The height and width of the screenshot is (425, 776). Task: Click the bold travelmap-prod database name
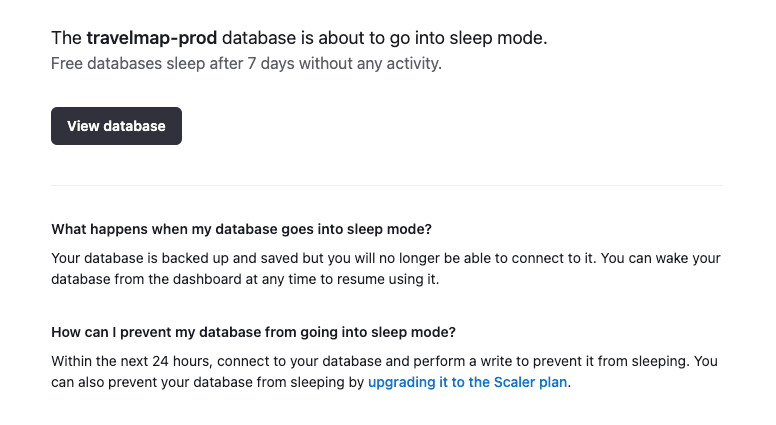click(152, 38)
